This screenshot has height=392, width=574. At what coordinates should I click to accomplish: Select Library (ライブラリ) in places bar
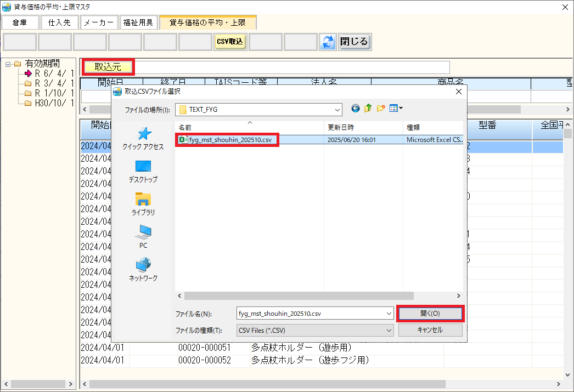coord(143,204)
